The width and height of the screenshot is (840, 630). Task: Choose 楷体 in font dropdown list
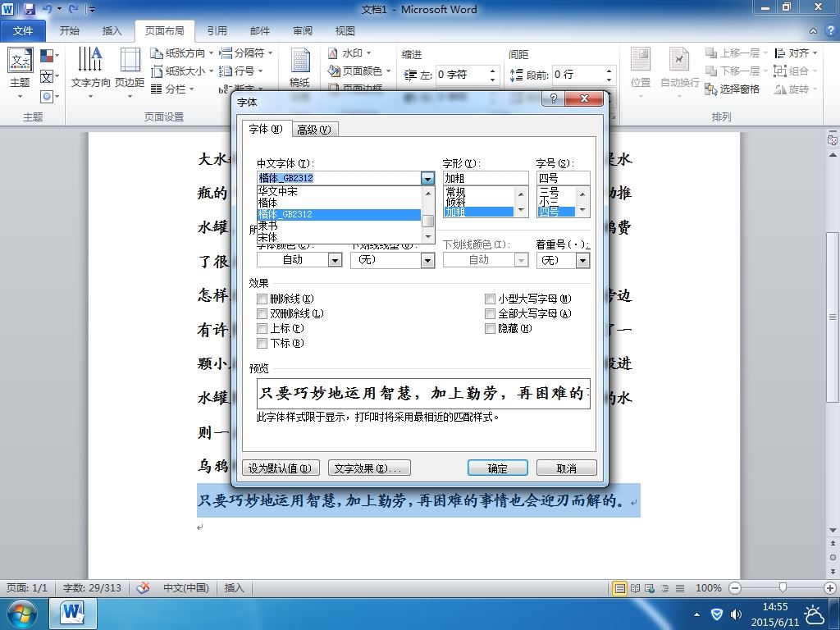pyautogui.click(x=339, y=203)
